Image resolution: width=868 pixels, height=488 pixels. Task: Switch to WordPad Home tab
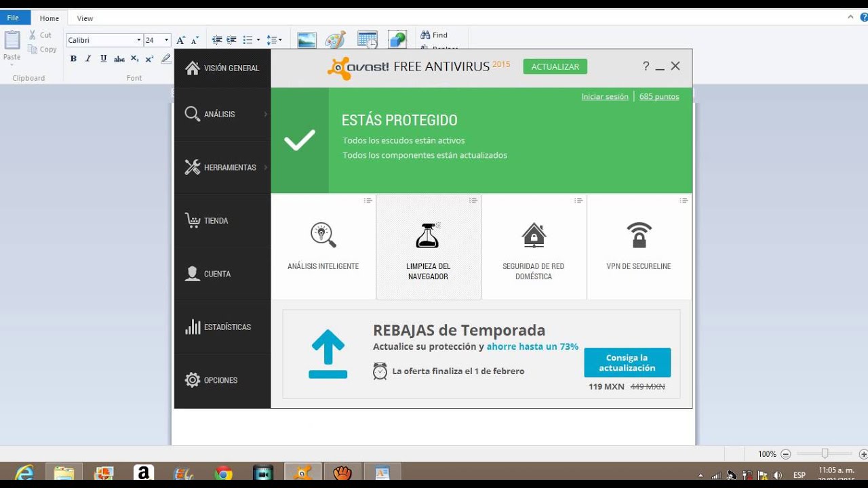click(x=50, y=18)
